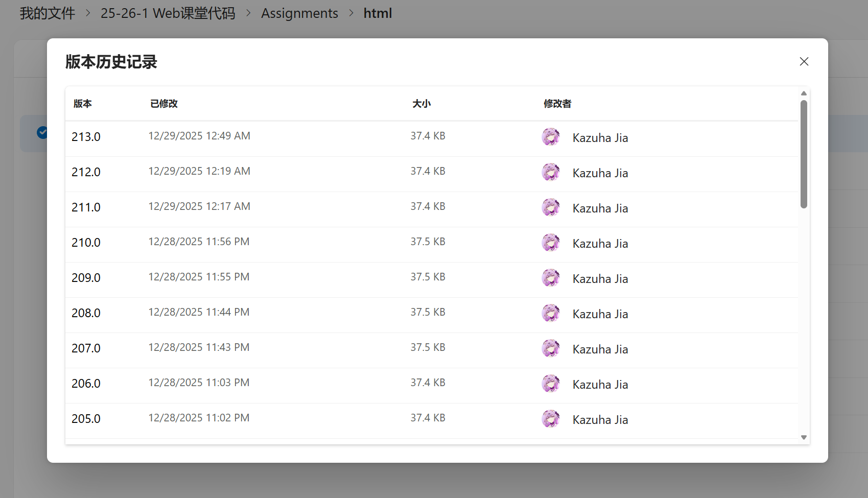Click Kazuha Jia's avatar on version 213.0

[x=551, y=137]
